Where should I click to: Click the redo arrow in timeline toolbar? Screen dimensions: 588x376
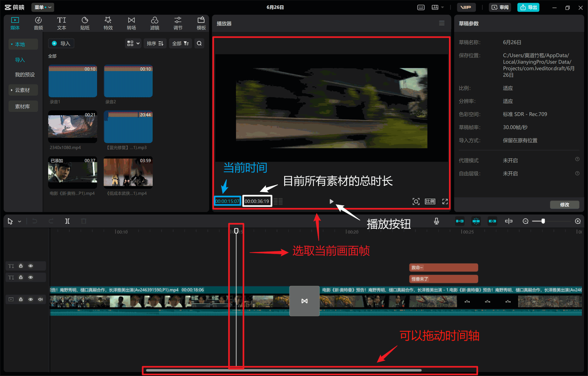pos(51,221)
